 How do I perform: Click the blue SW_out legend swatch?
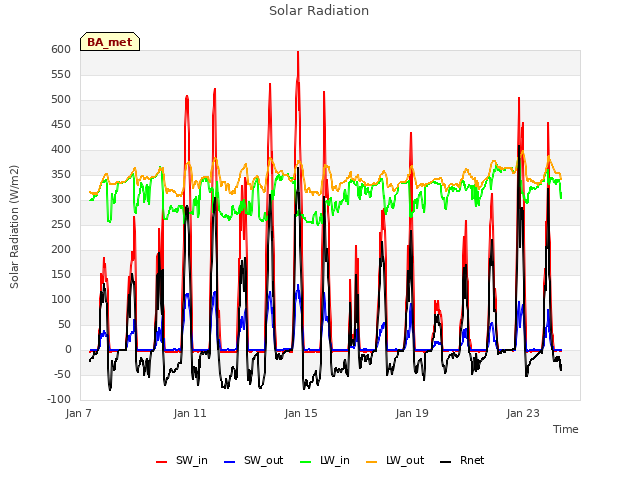230,462
